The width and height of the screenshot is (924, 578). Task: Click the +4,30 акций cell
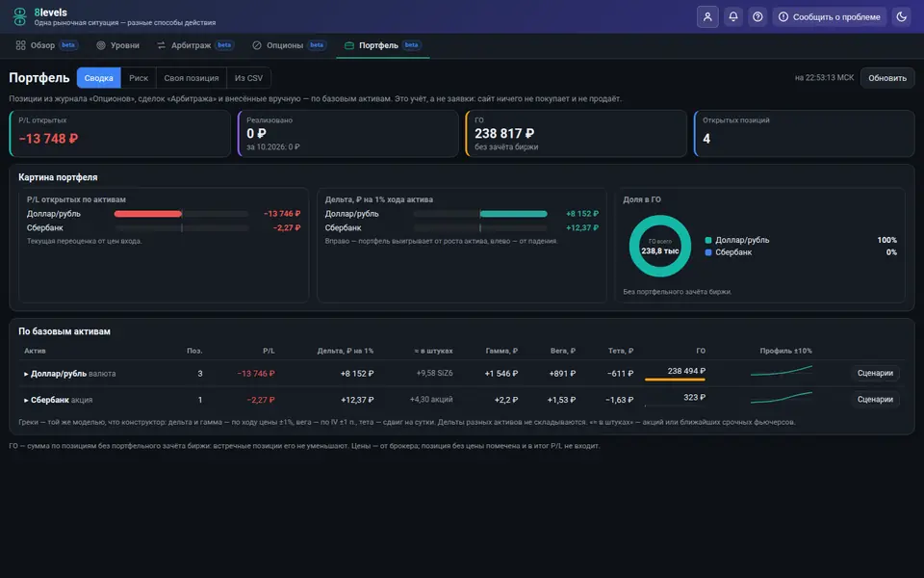coord(431,400)
